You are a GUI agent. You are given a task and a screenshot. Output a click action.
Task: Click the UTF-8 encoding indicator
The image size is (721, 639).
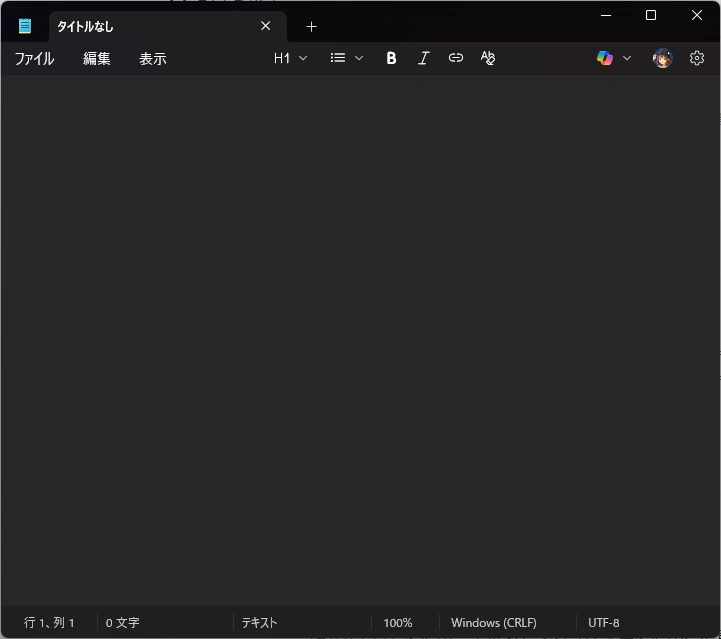(604, 623)
